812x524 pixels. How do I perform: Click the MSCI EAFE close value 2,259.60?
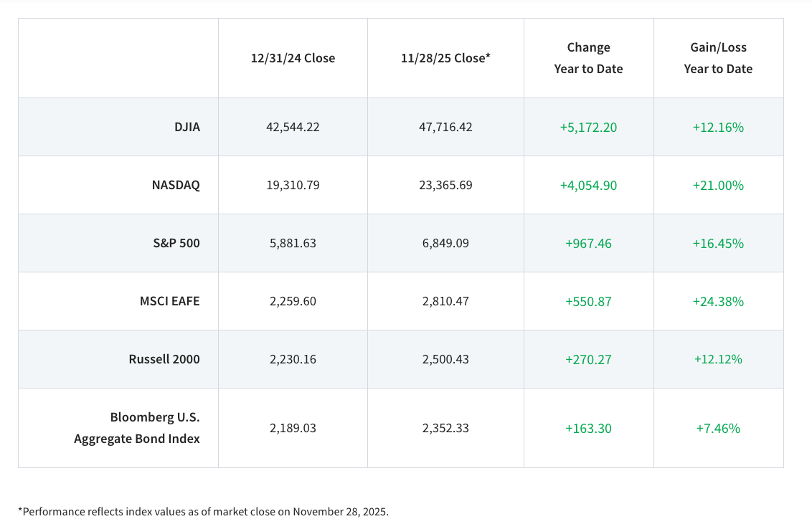(293, 300)
